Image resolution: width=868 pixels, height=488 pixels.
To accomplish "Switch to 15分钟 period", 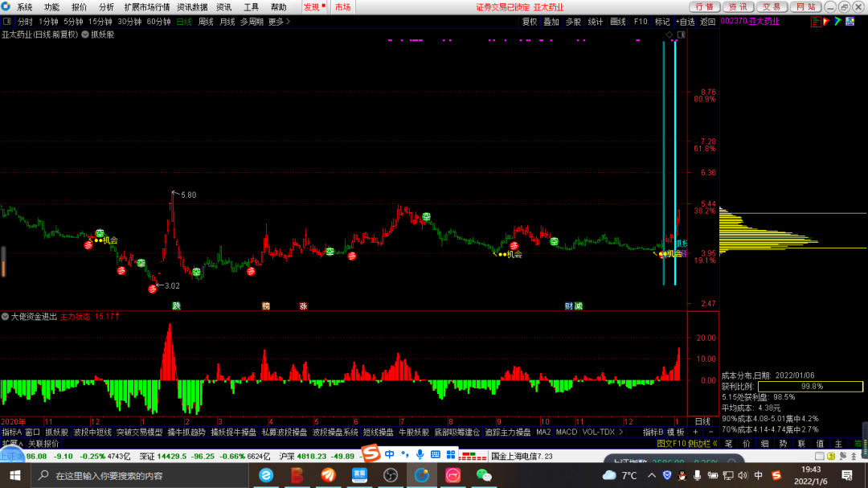I will click(x=100, y=22).
